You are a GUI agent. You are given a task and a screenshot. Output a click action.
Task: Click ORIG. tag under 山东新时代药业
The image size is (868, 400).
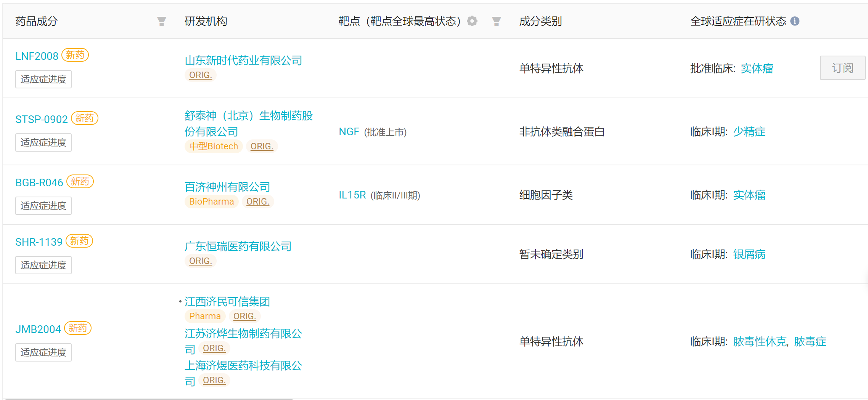pyautogui.click(x=201, y=75)
